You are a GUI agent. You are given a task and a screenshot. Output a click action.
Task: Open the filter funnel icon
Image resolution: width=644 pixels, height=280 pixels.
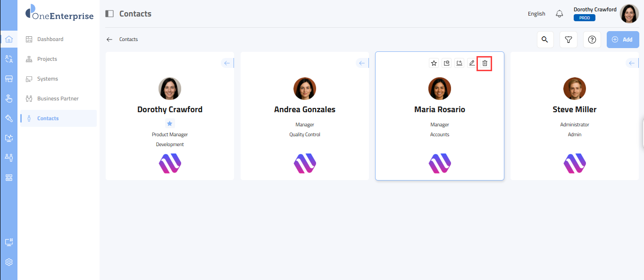coord(569,40)
